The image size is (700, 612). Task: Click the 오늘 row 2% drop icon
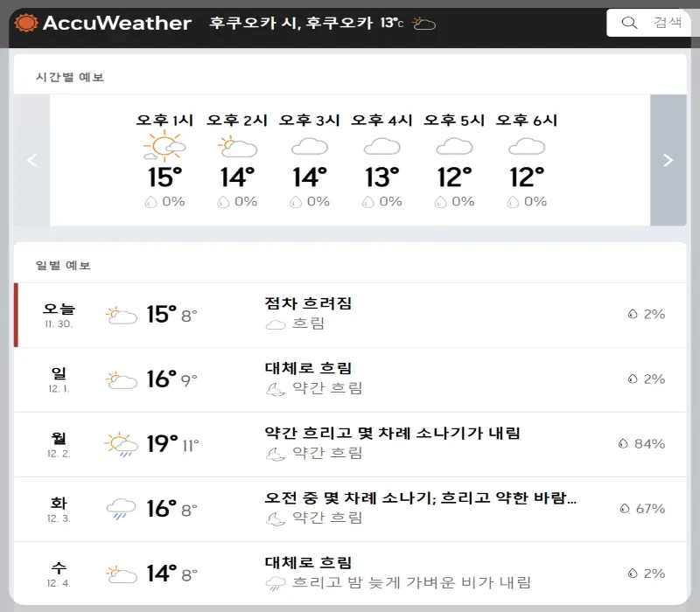tap(633, 314)
